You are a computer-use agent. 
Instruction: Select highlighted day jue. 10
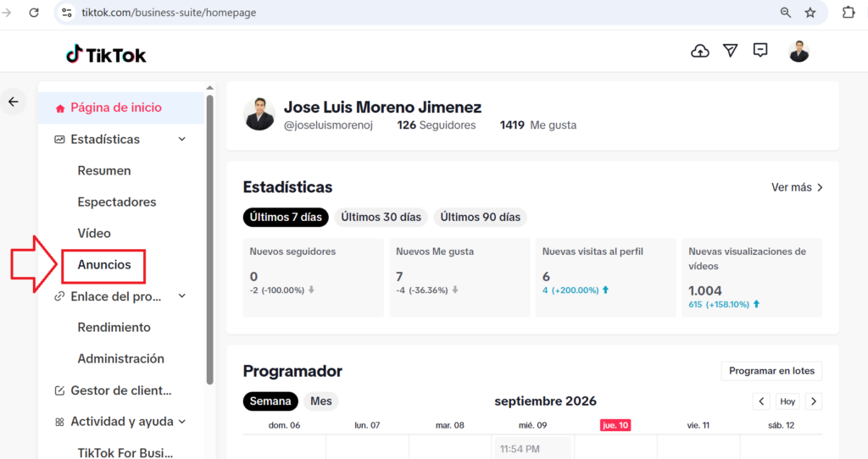(615, 425)
